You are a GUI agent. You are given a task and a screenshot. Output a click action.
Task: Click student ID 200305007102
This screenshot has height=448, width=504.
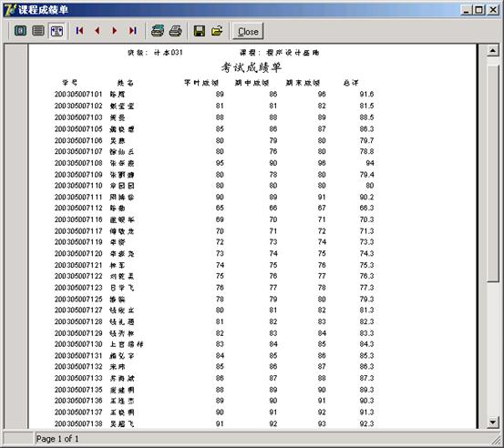click(x=78, y=106)
